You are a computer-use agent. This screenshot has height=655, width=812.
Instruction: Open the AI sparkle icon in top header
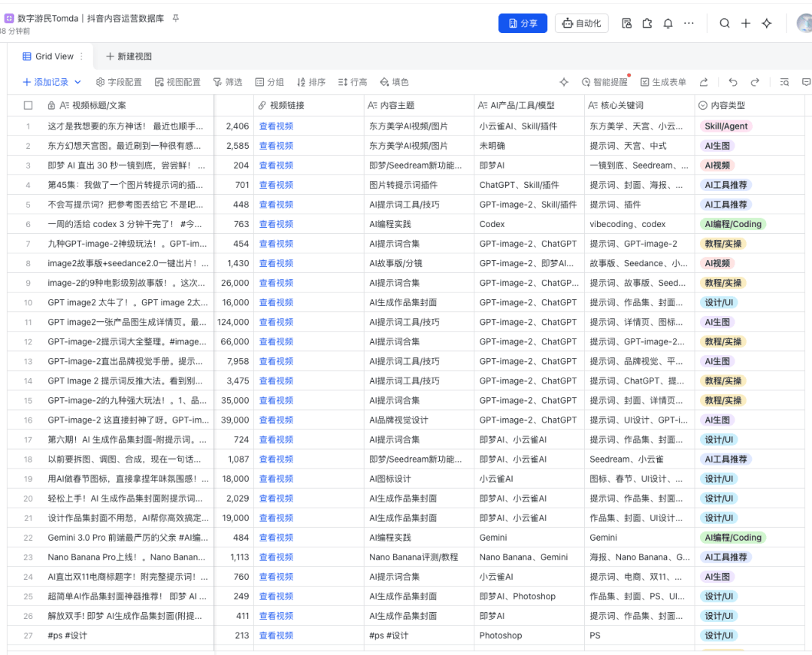767,23
